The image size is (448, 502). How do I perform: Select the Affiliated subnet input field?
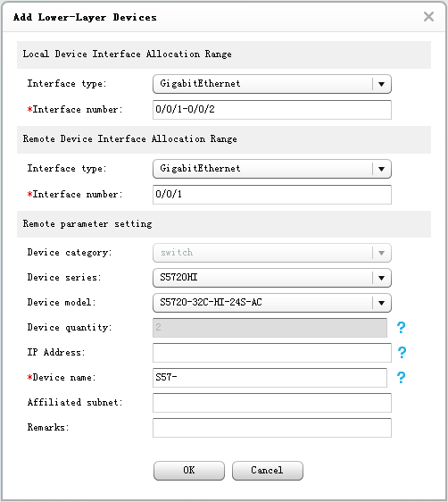tap(272, 403)
